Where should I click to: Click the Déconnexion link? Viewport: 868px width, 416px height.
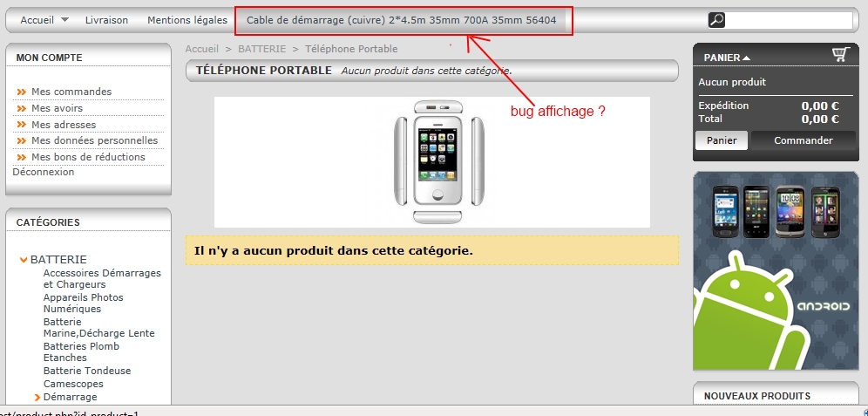(44, 173)
